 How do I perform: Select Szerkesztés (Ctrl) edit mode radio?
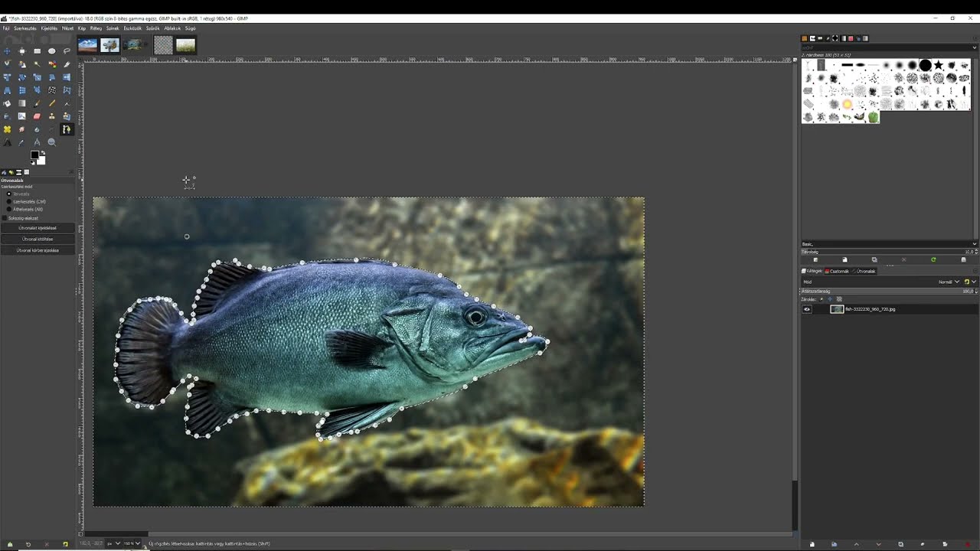click(9, 201)
